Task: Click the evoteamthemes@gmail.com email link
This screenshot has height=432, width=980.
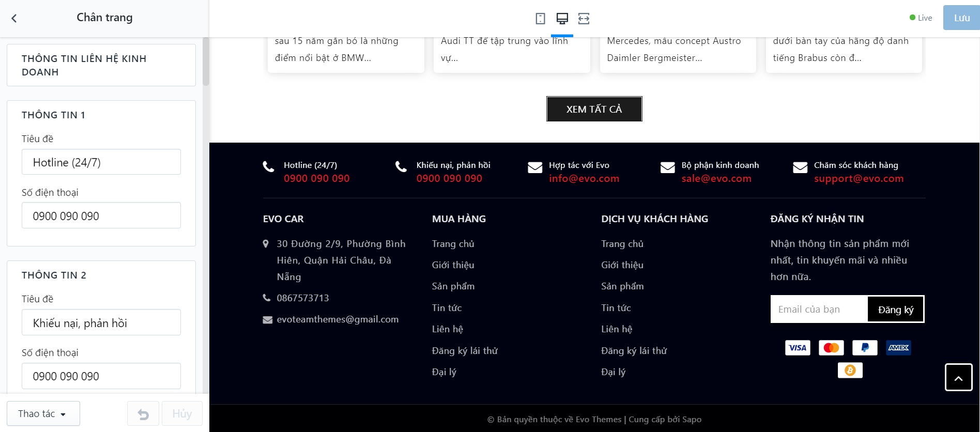Action: tap(338, 319)
